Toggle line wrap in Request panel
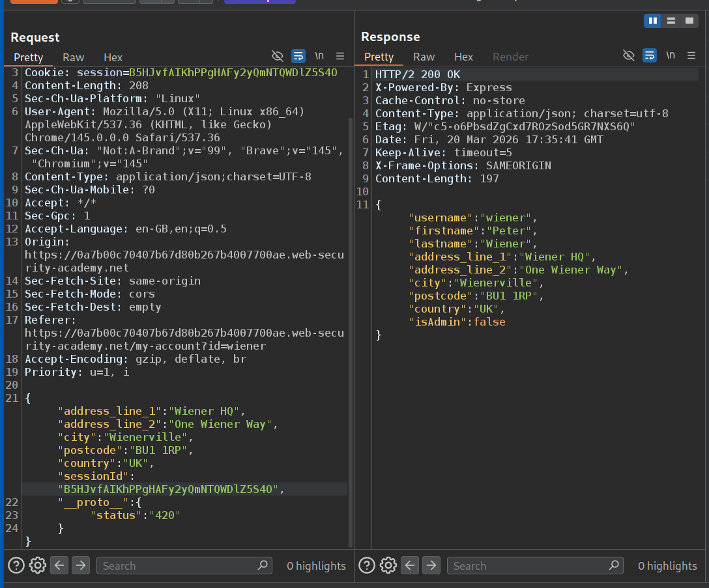The height and width of the screenshot is (588, 709). pyautogui.click(x=298, y=56)
